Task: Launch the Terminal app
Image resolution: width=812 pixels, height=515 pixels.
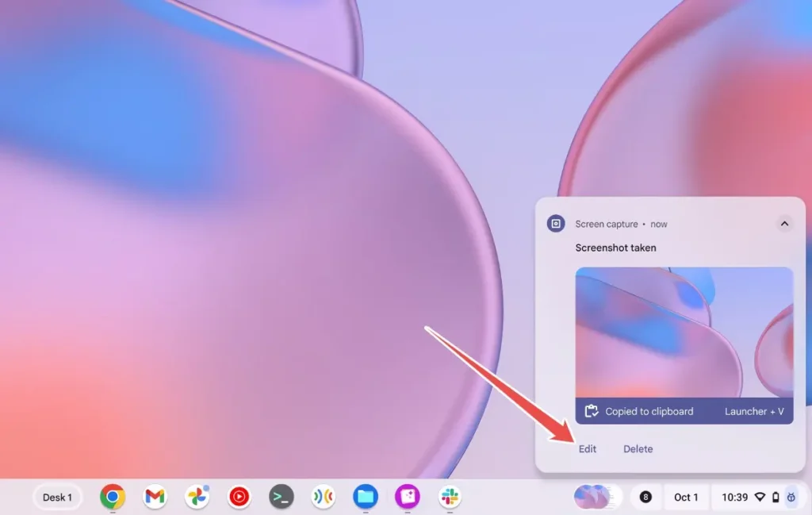Action: click(281, 498)
